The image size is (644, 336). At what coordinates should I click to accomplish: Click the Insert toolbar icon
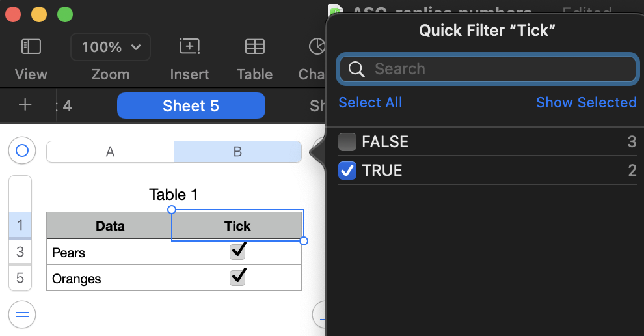(x=189, y=47)
